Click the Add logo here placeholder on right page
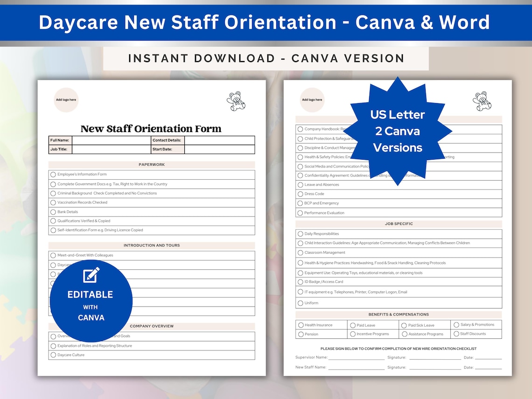This screenshot has width=532, height=399. tap(312, 99)
